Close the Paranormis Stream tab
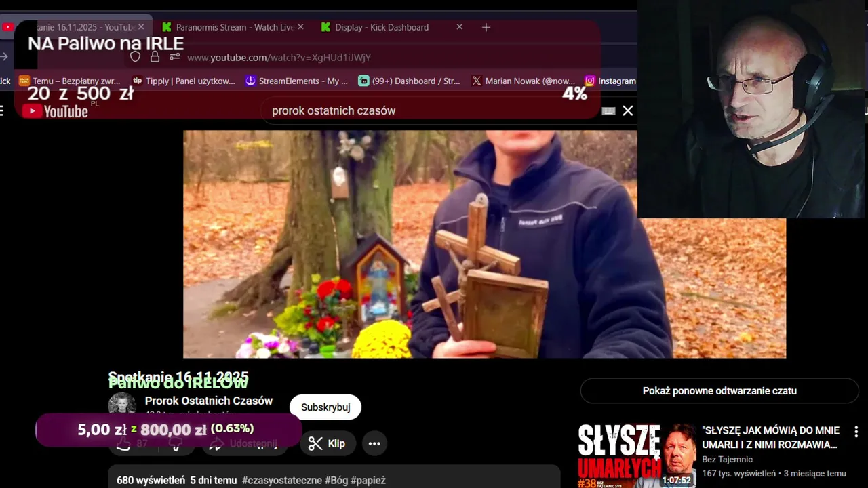This screenshot has width=868, height=488. coord(300,27)
